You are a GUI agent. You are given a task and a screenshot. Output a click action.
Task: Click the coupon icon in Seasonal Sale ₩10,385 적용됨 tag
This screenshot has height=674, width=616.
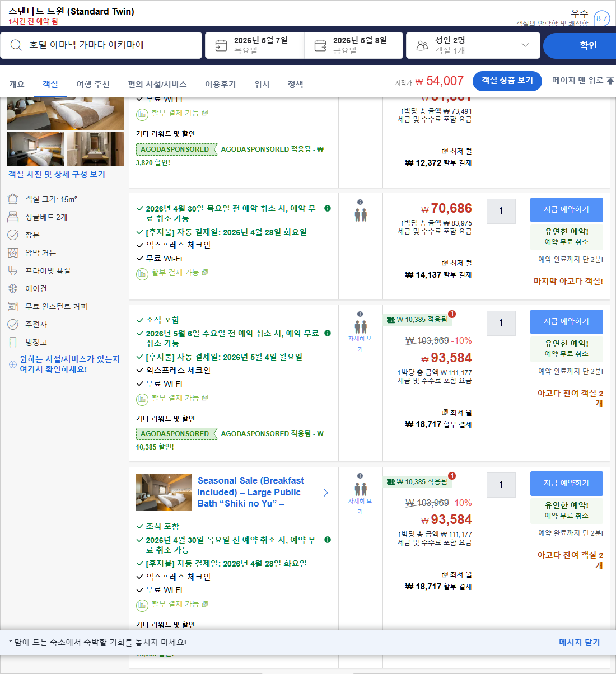391,482
